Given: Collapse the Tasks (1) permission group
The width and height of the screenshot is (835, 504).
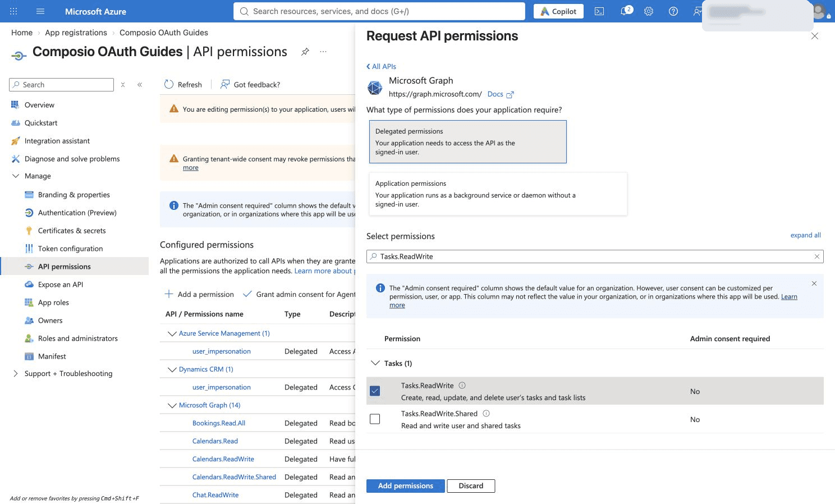Looking at the screenshot, I should 375,363.
